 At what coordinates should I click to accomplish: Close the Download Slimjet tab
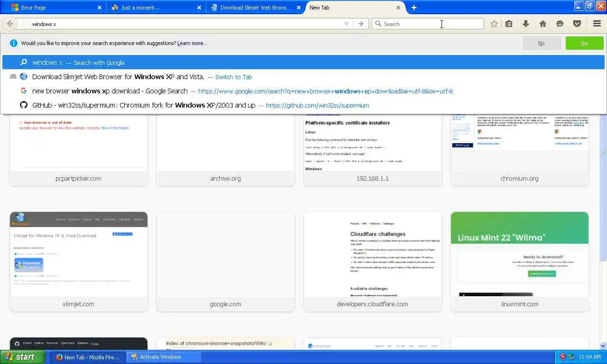(x=299, y=8)
